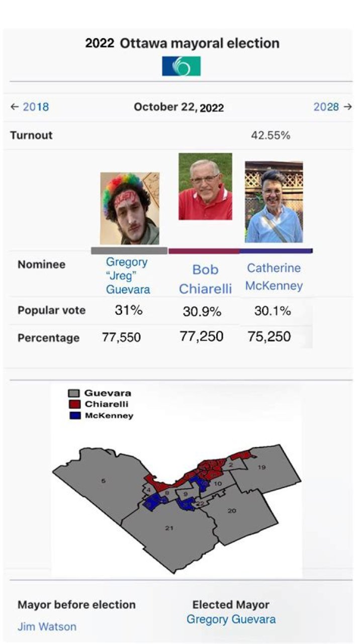Screen dimensions: 362x644
Task: Select ward 20 on the results map
Action: tap(232, 511)
